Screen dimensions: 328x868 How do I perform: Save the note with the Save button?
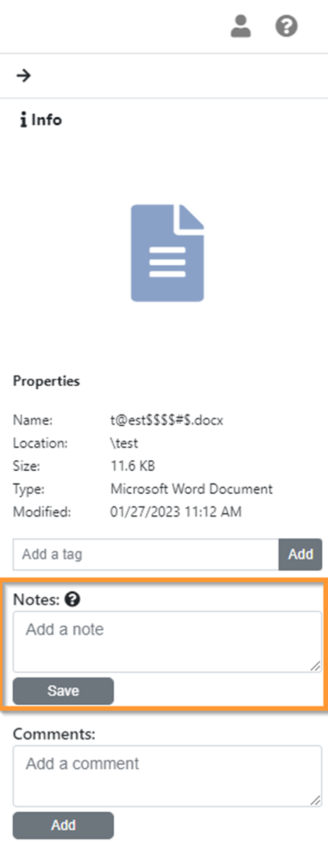63,691
